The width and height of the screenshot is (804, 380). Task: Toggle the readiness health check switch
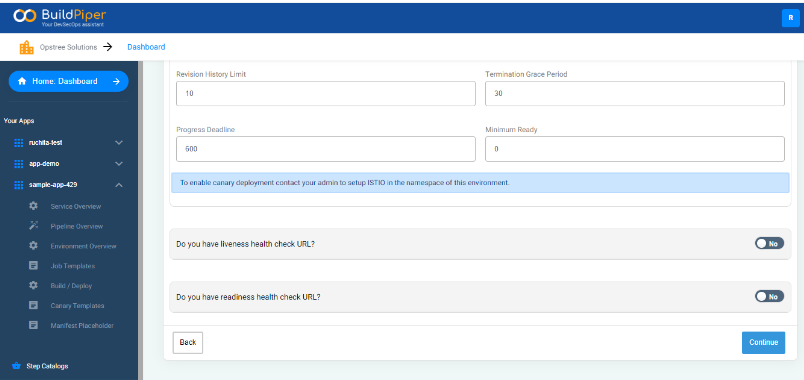coord(769,296)
